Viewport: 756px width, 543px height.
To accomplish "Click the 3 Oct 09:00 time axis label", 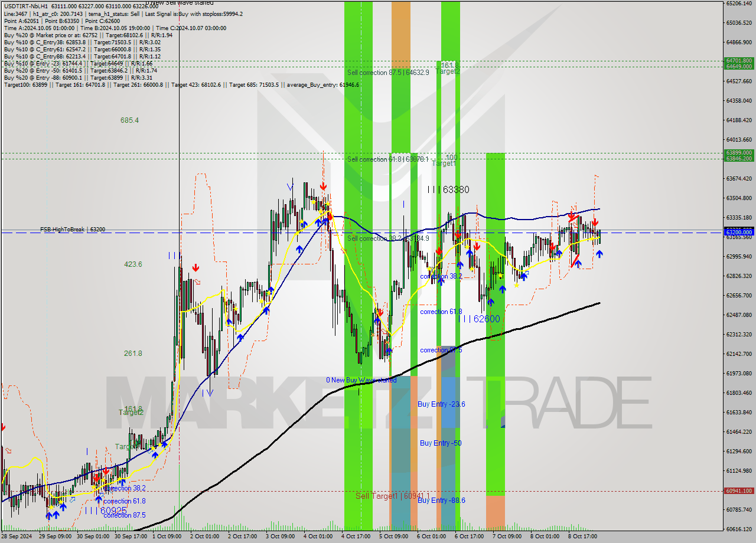I will point(280,537).
